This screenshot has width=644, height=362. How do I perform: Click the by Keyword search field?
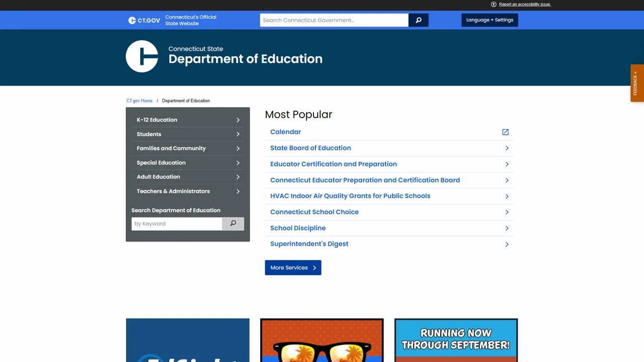point(177,224)
